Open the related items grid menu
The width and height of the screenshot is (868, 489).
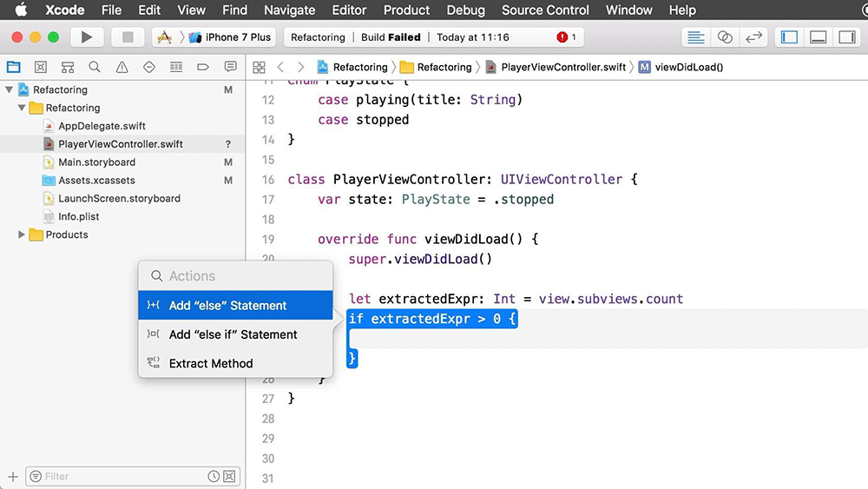point(259,67)
